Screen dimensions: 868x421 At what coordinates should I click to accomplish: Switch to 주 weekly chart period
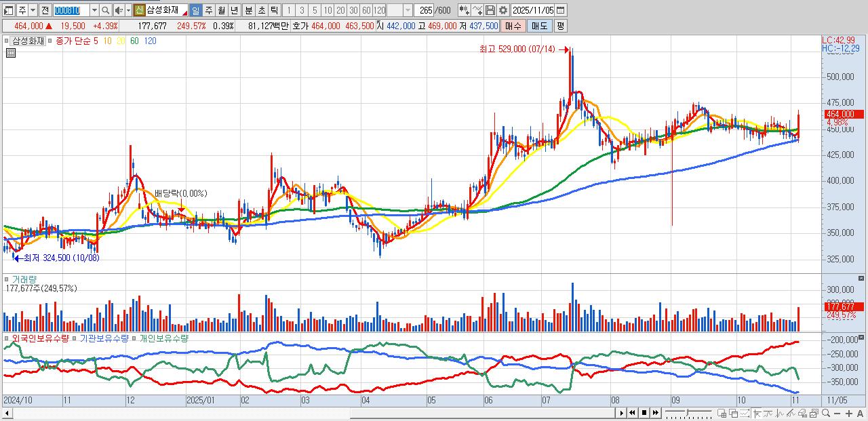(x=209, y=10)
